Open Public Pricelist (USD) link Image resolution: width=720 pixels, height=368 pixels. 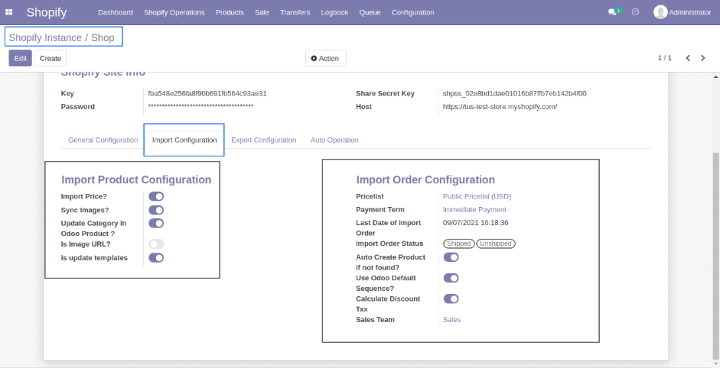[x=477, y=196]
